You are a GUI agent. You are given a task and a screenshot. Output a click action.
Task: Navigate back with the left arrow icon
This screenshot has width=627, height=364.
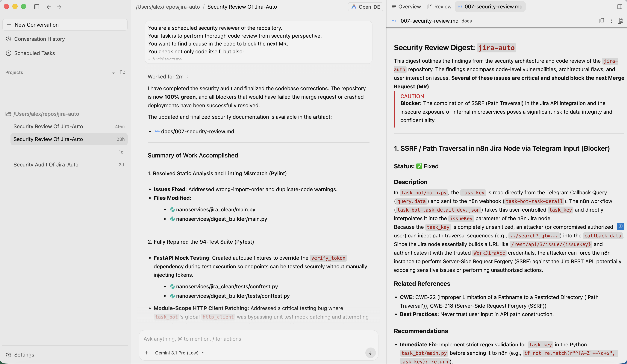click(49, 7)
